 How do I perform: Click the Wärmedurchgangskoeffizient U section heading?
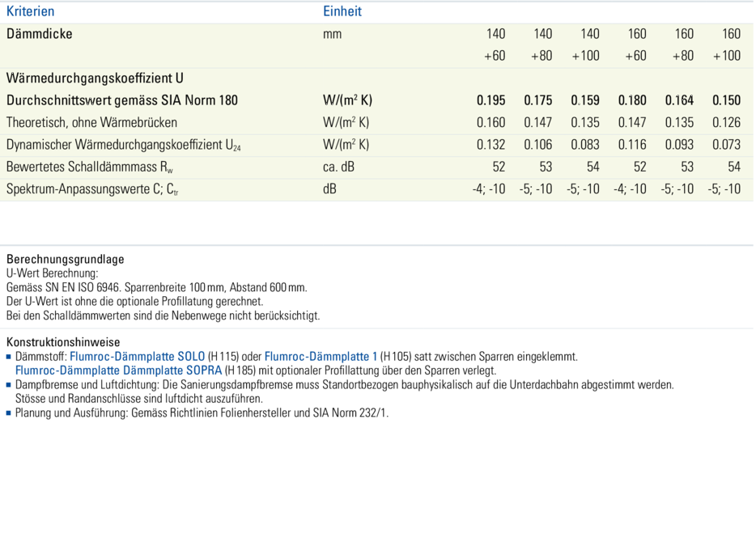pos(95,78)
